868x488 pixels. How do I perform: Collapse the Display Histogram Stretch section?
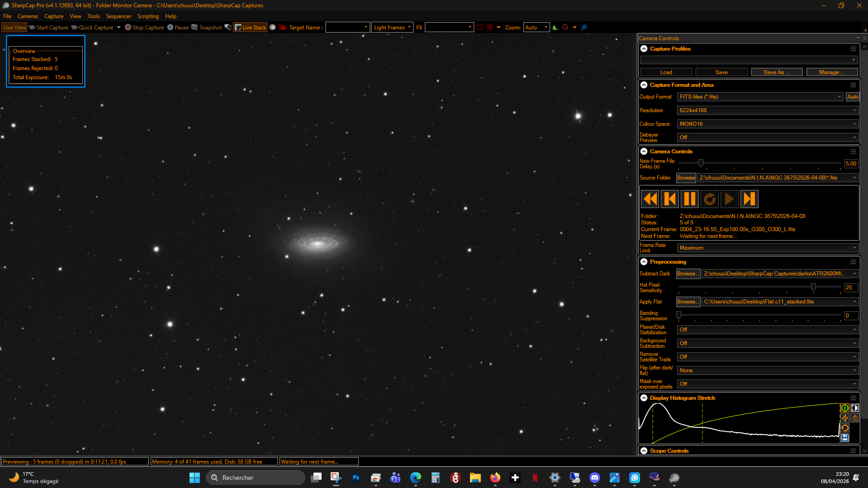pyautogui.click(x=644, y=398)
